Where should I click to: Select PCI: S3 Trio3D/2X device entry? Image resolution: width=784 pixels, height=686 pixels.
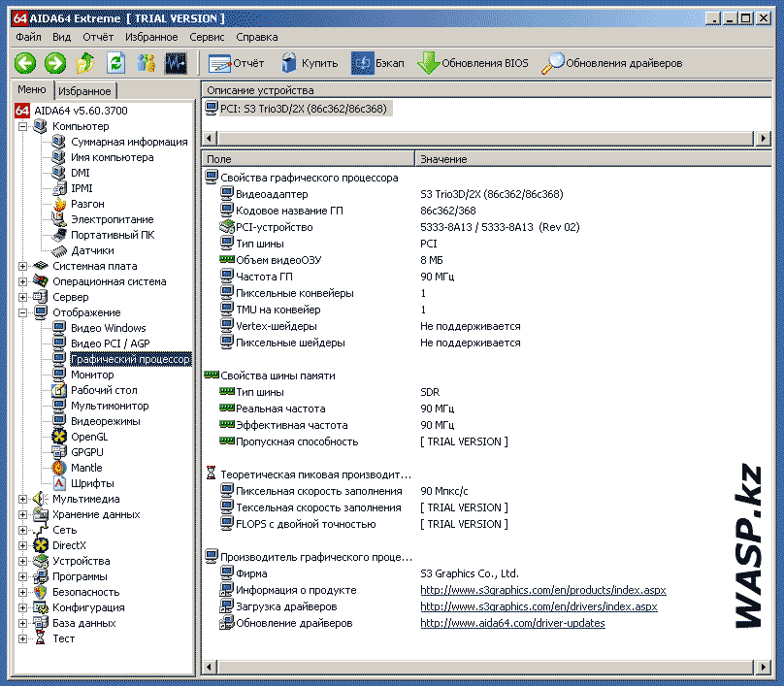[303, 109]
